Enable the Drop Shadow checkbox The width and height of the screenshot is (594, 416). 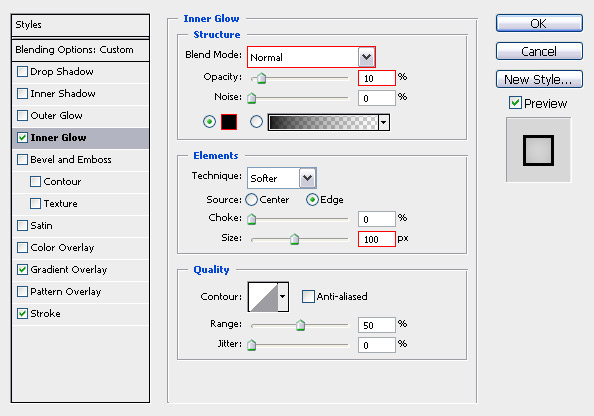[23, 72]
